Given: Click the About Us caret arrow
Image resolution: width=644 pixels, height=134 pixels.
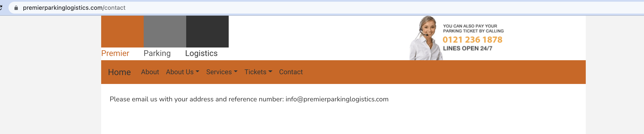Looking at the screenshot, I should tap(197, 71).
